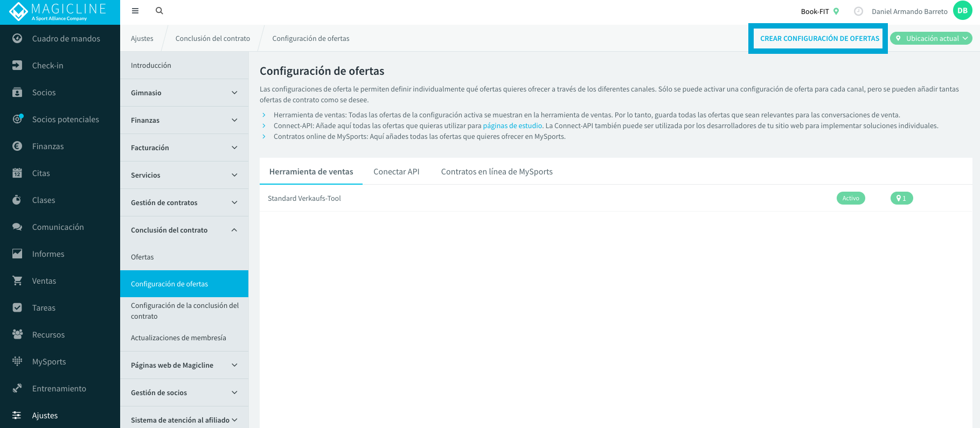Open the Ubicación actual dropdown
The image size is (980, 428).
click(x=931, y=38)
